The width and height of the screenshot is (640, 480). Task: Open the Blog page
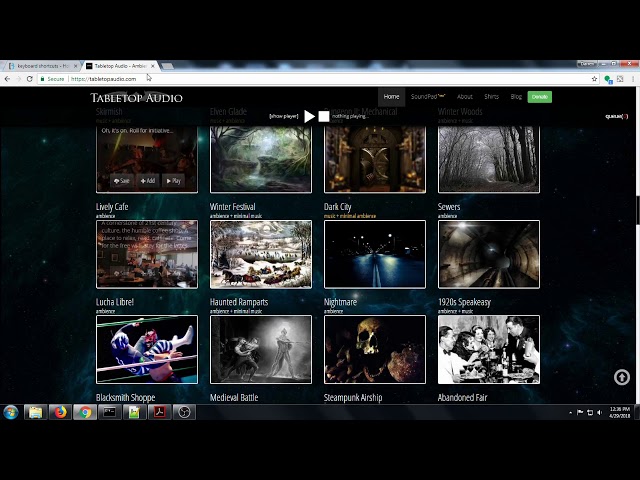(516, 97)
